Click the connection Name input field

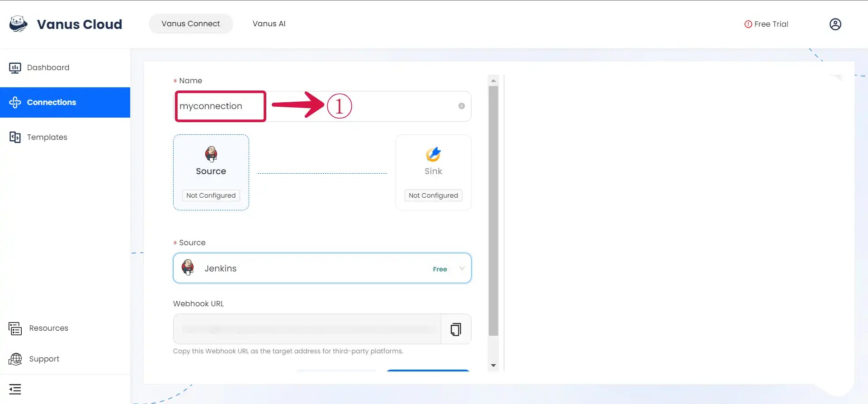point(322,106)
